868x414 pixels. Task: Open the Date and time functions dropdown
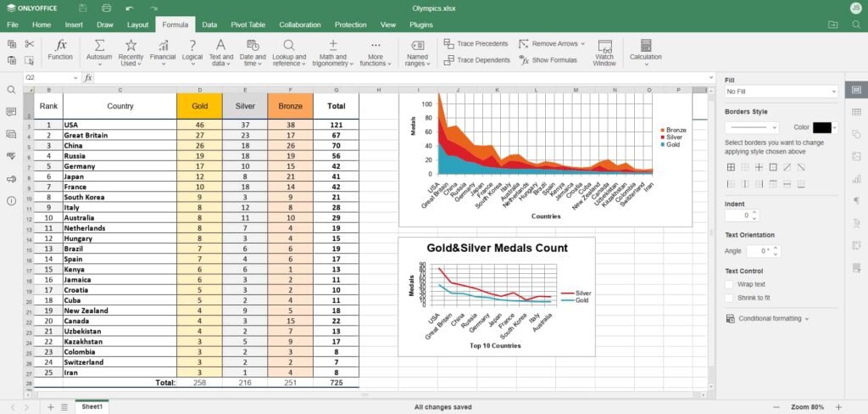(253, 53)
